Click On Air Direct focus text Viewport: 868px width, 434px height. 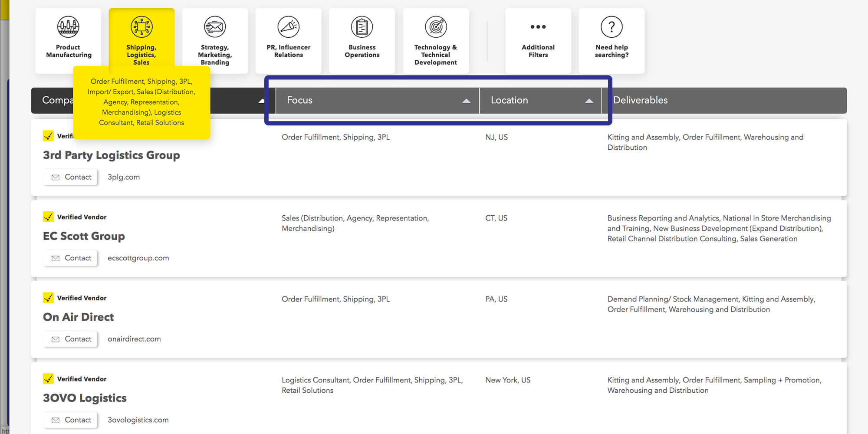point(335,299)
